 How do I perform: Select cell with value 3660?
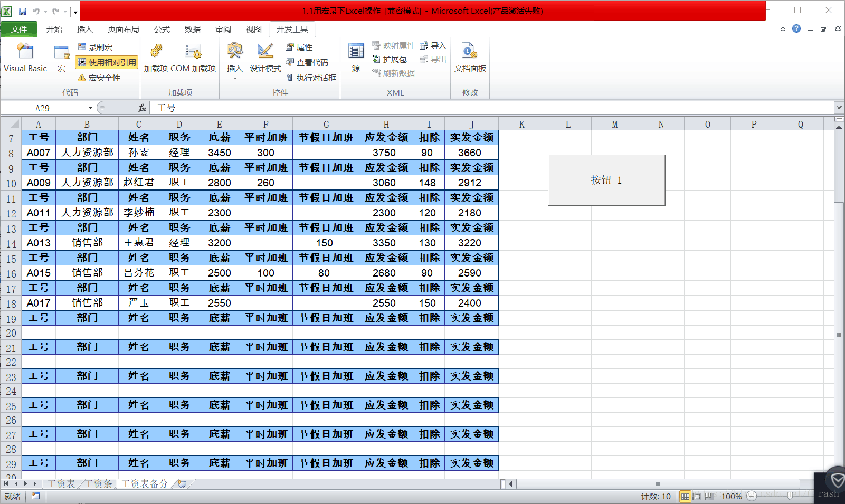471,152
